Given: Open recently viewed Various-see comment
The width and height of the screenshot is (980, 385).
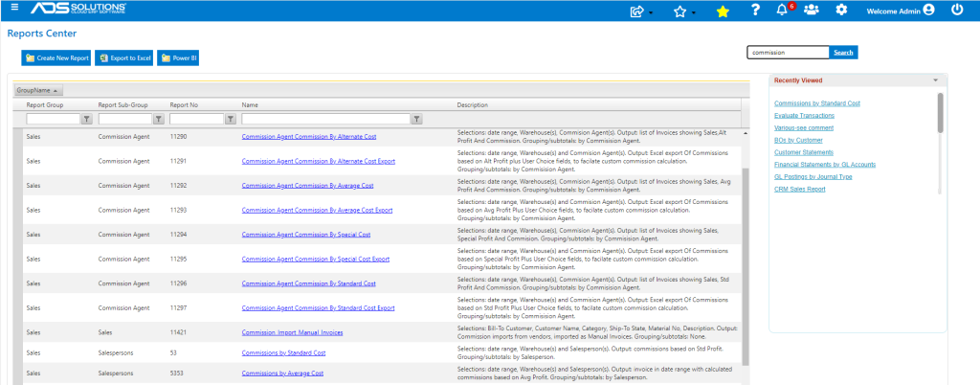Looking at the screenshot, I should (803, 127).
